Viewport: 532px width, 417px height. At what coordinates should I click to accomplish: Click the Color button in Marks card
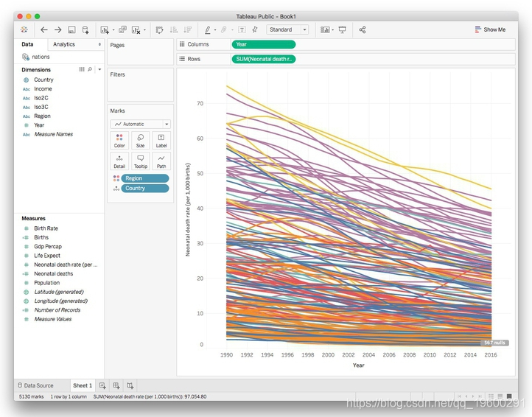pos(119,141)
